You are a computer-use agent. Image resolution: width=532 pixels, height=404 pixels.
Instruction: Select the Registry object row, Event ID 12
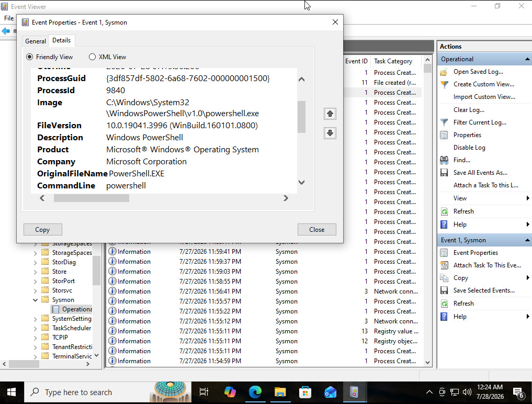pyautogui.click(x=265, y=341)
